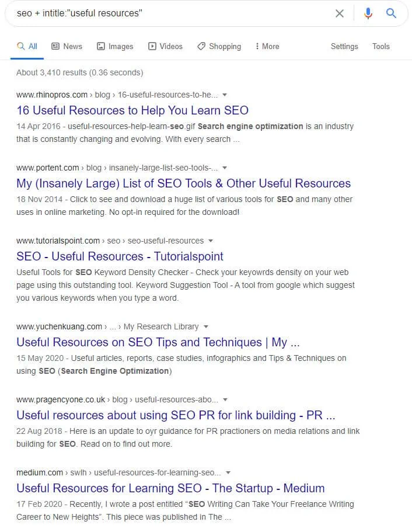Click the '14 Apr 2016' snippet date
Viewport: 412px width, 532px height.
(x=39, y=127)
